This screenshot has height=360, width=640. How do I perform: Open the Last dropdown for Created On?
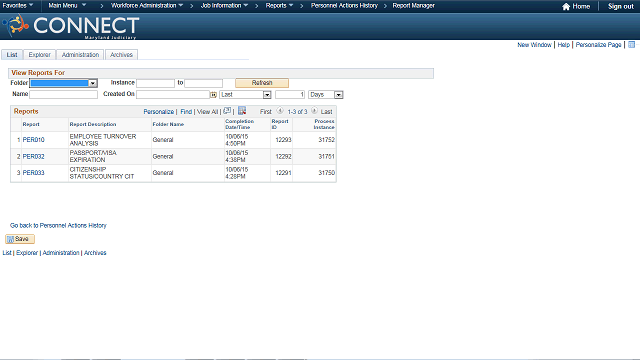[245, 95]
